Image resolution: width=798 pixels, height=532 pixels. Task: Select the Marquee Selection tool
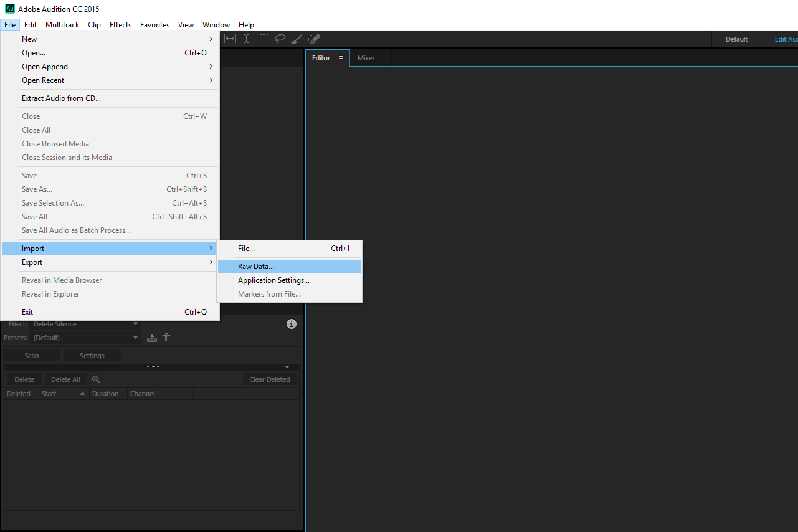point(264,39)
